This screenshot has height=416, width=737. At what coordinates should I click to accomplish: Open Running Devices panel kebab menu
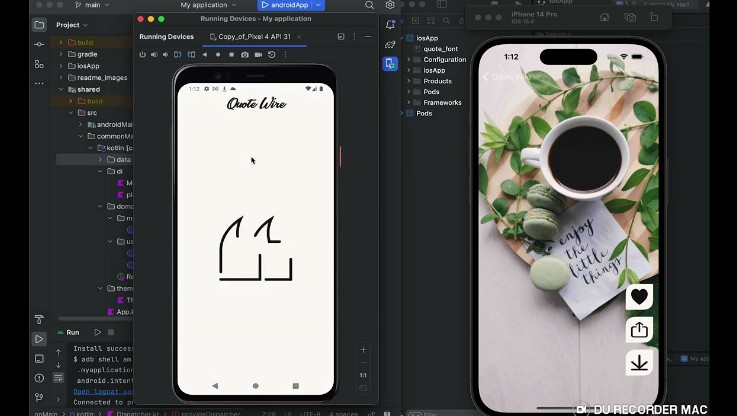(354, 37)
